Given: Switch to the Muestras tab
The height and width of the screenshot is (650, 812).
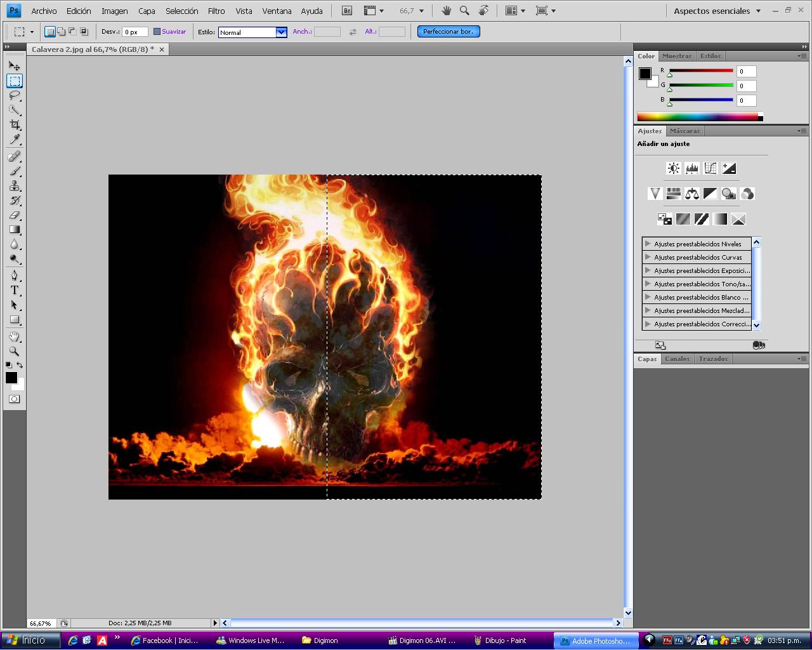Looking at the screenshot, I should (677, 56).
